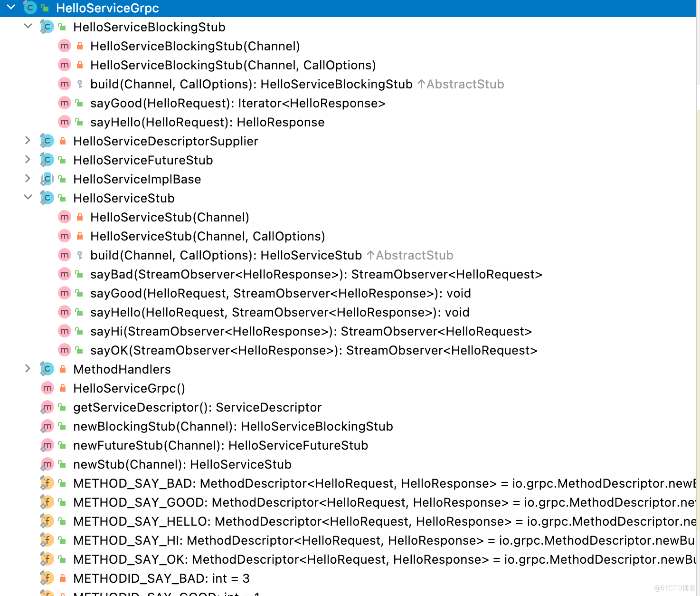The image size is (700, 596).
Task: Click field icon for METHOD_SAY_GOOD
Action: click(x=47, y=502)
